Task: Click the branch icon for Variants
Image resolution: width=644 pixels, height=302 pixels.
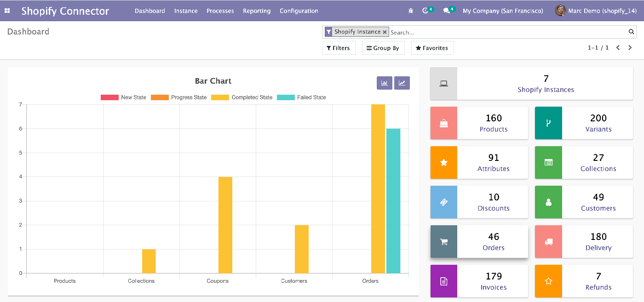Action: point(548,123)
